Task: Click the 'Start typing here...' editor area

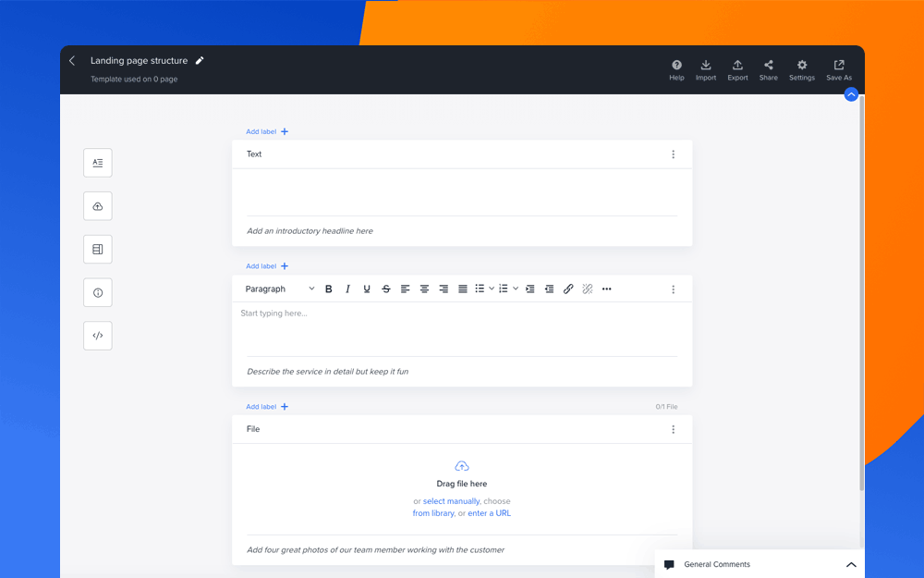Action: pyautogui.click(x=462, y=329)
